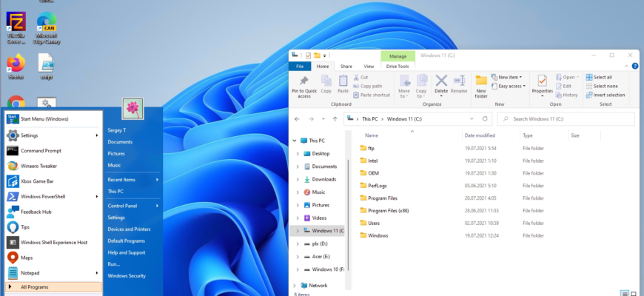
Task: Select Videos in navigation pane
Action: point(319,218)
